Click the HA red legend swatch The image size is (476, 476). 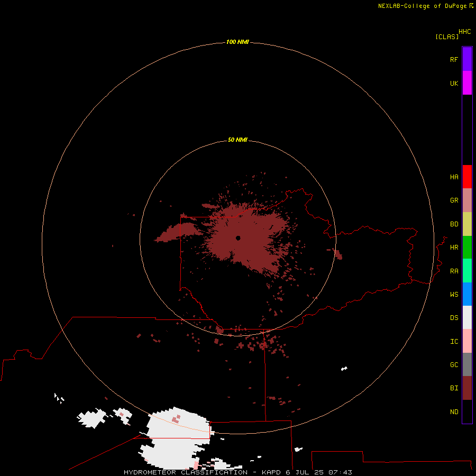coord(467,177)
